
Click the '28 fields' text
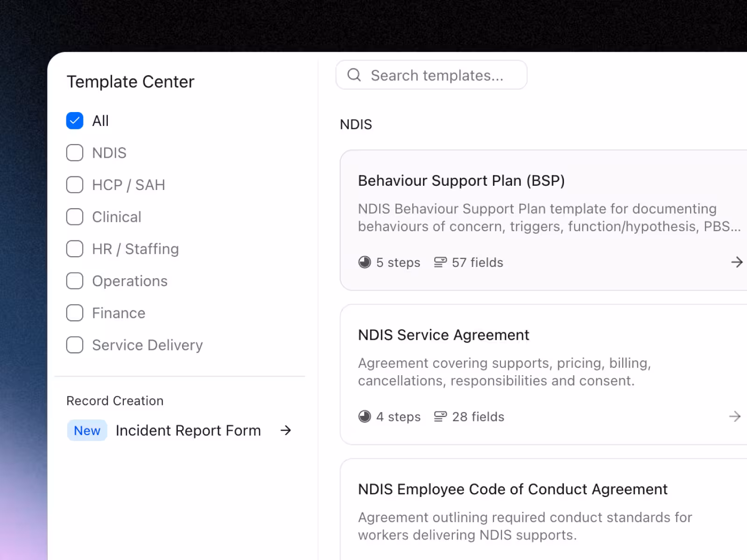478,417
